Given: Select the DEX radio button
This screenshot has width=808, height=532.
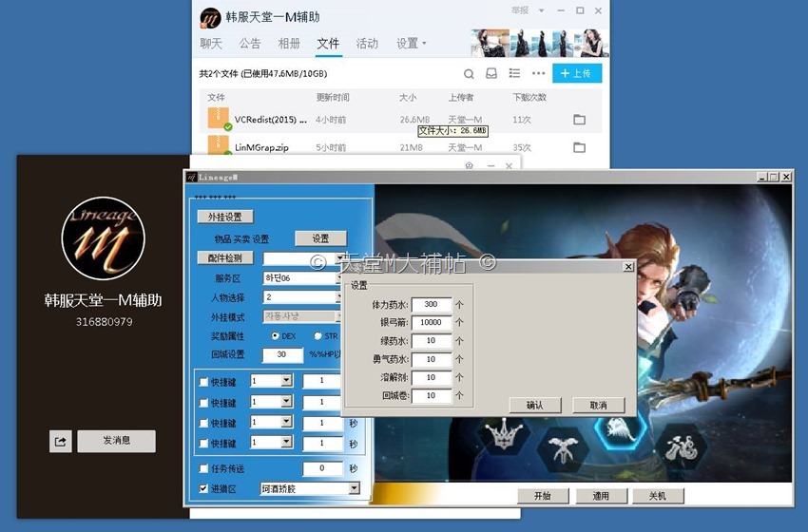Looking at the screenshot, I should [x=275, y=335].
